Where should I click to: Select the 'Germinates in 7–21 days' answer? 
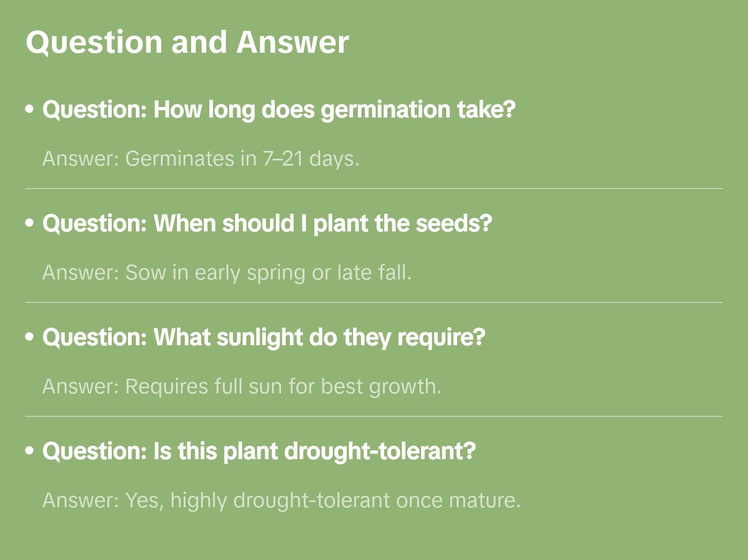coord(201,159)
